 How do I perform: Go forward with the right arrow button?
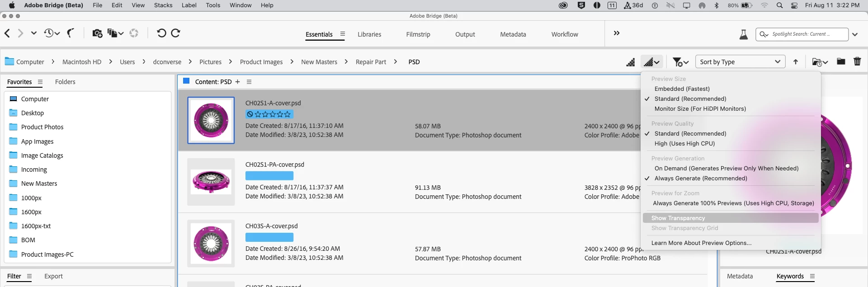[x=20, y=33]
